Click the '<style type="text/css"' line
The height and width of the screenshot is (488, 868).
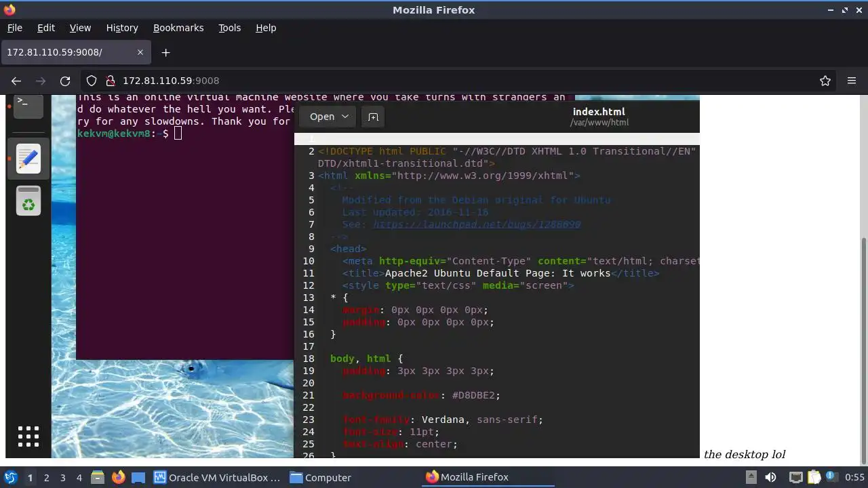pyautogui.click(x=458, y=285)
